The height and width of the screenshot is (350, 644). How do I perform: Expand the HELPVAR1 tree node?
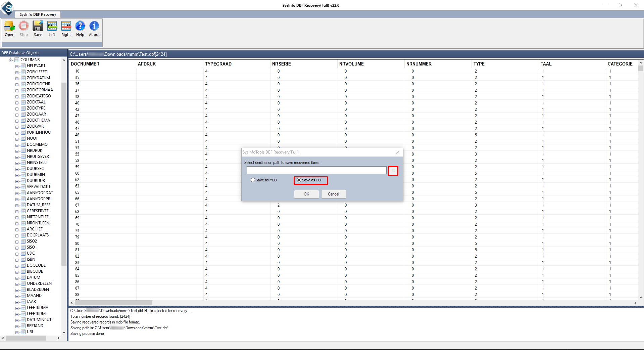pyautogui.click(x=17, y=66)
